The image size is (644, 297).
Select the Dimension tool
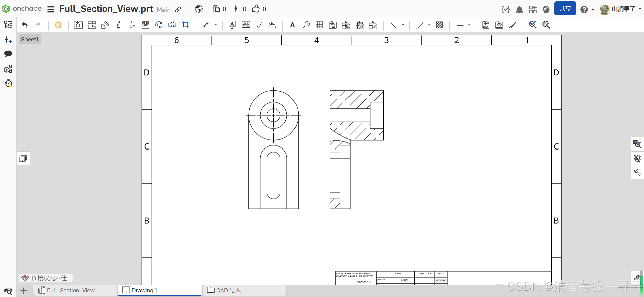(x=206, y=25)
